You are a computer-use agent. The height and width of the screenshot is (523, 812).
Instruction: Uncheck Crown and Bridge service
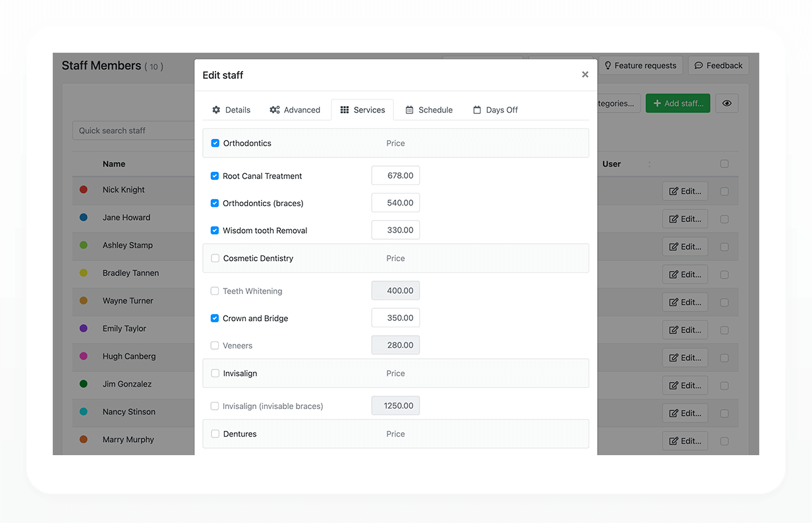[x=214, y=318]
